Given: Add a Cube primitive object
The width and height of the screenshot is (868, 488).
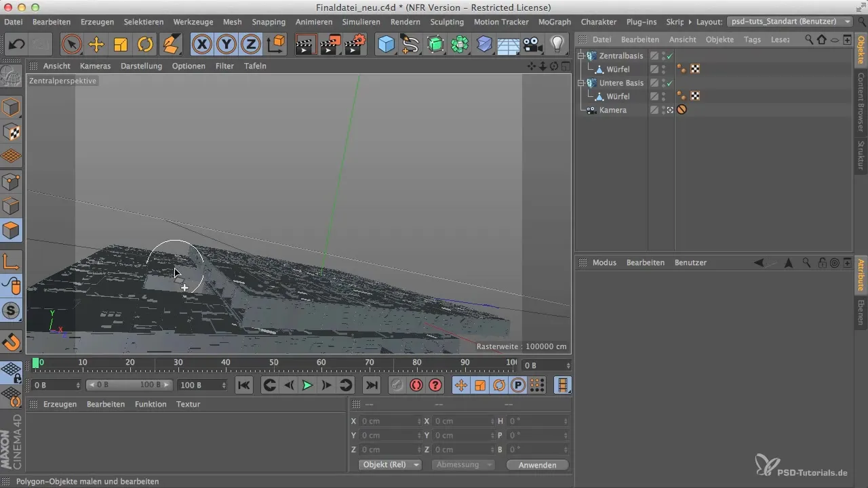Looking at the screenshot, I should (x=386, y=45).
